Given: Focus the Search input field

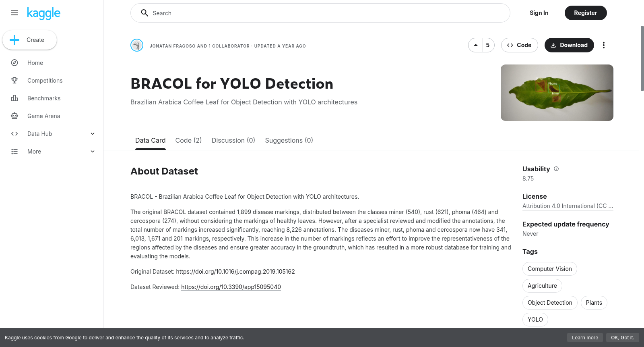Looking at the screenshot, I should point(320,13).
